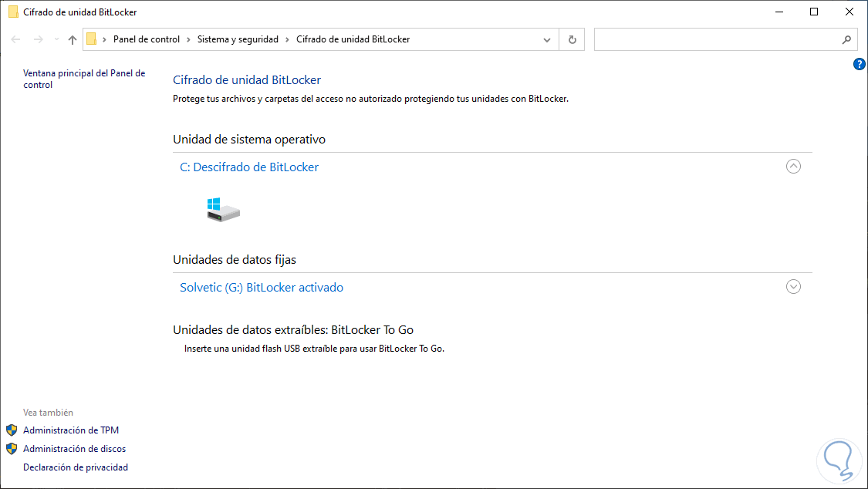Close the BitLocker window
868x489 pixels.
coord(849,12)
